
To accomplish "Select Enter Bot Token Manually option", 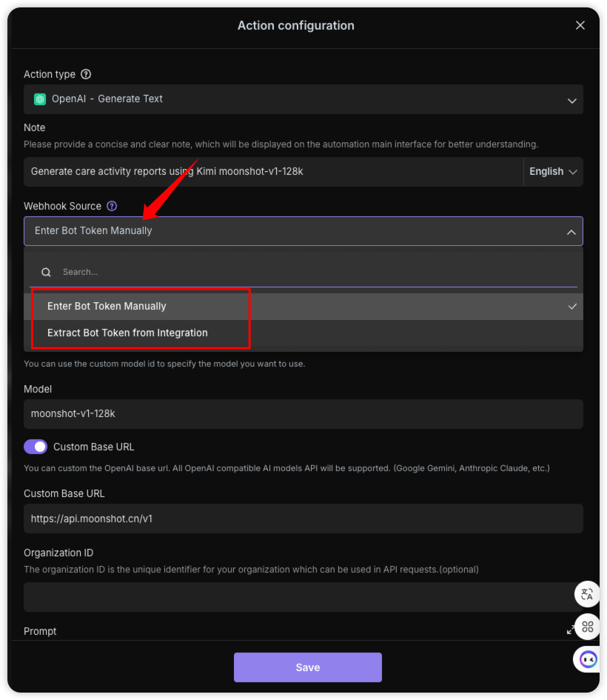I will pyautogui.click(x=303, y=306).
